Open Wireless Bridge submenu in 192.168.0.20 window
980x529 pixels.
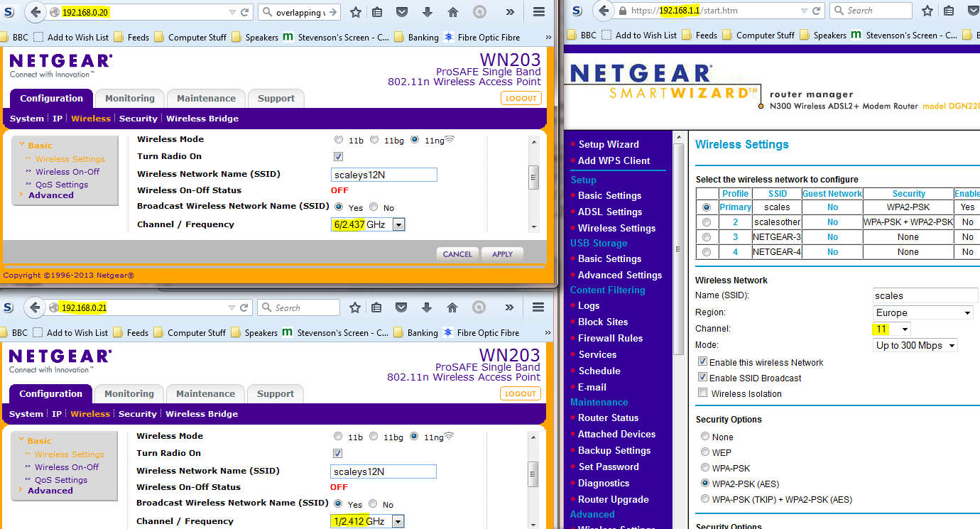202,119
